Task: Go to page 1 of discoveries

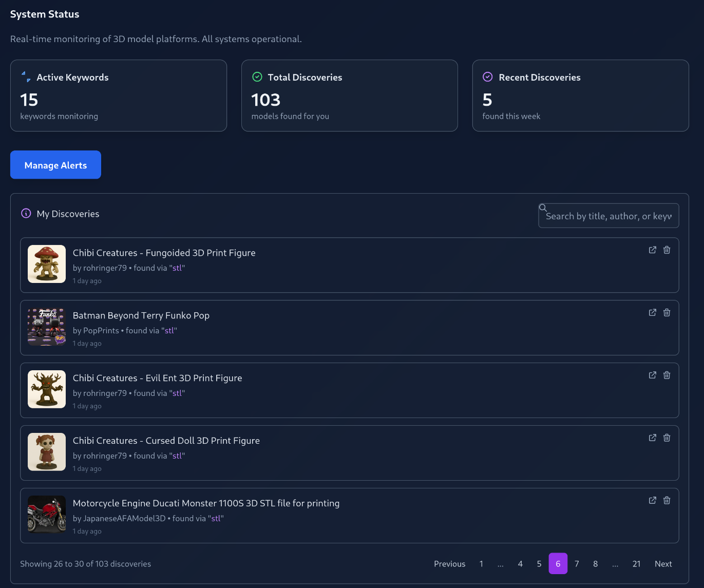Action: (481, 564)
